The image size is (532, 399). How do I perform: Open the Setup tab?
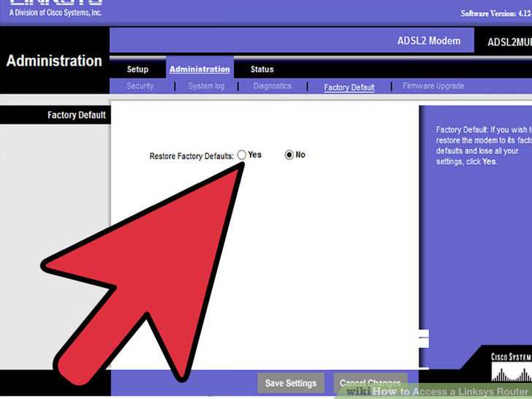coord(137,69)
